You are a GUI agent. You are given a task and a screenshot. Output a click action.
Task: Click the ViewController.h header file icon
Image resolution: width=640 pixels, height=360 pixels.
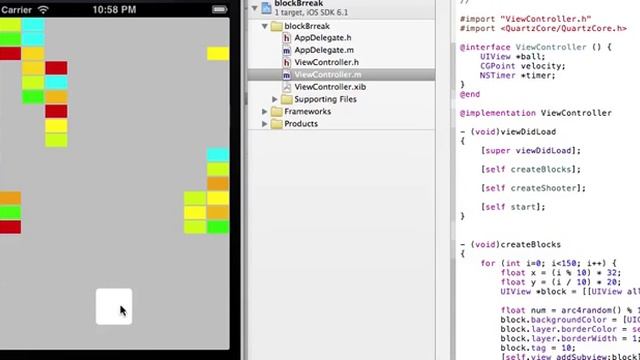click(x=287, y=62)
